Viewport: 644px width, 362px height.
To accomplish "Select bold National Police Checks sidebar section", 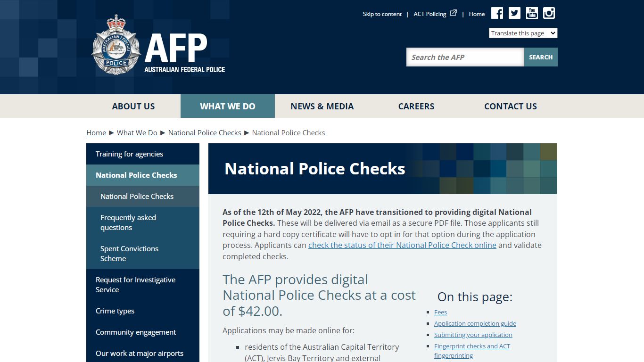I will coord(143,175).
